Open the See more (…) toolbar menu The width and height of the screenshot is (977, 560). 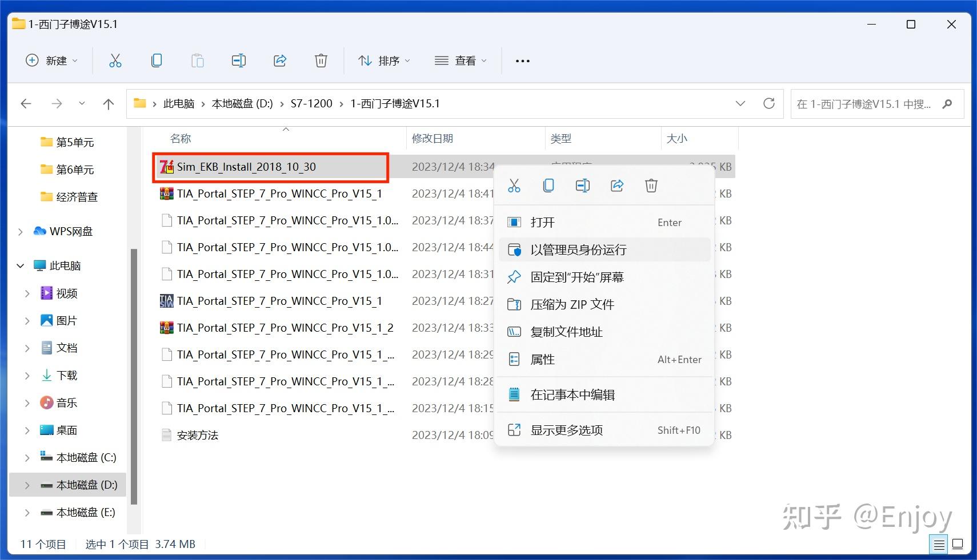click(x=522, y=61)
